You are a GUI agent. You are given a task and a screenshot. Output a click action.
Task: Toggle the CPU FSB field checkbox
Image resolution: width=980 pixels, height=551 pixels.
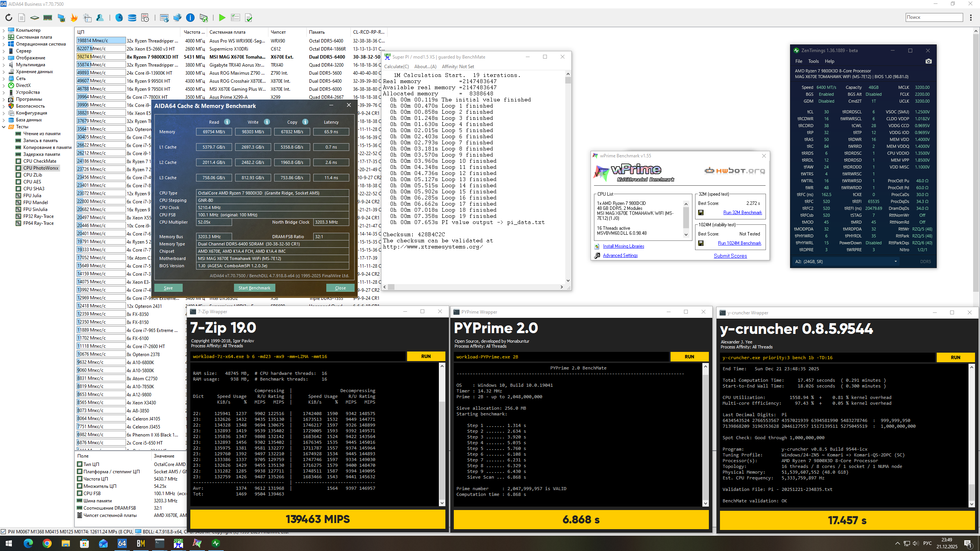[x=80, y=493]
